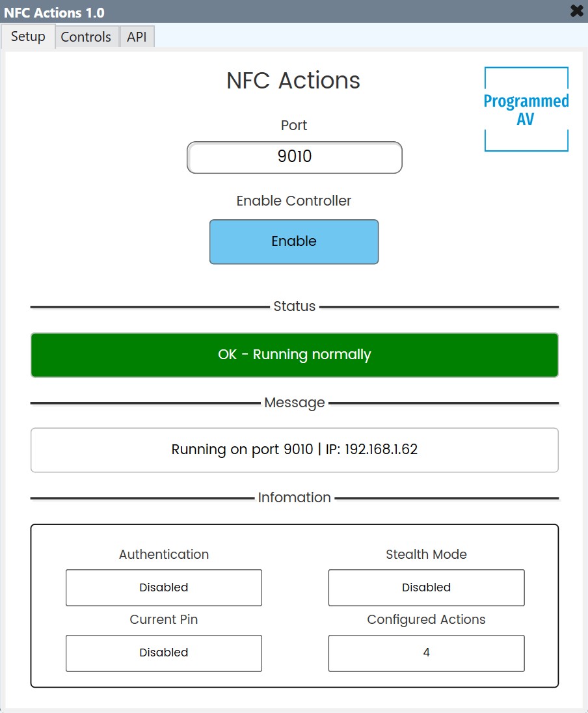Click the Configured Actions count showing 4
The width and height of the screenshot is (588, 713).
tap(426, 653)
